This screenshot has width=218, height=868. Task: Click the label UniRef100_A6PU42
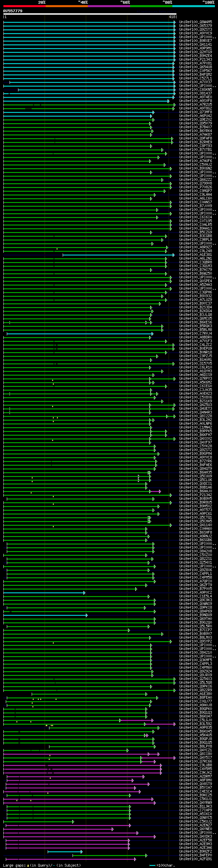tap(196, 116)
